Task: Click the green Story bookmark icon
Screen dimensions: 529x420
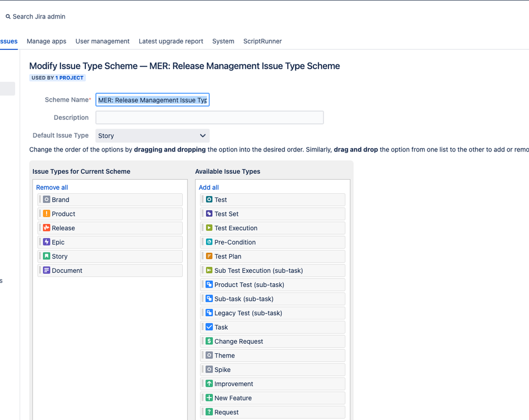Action: (47, 256)
